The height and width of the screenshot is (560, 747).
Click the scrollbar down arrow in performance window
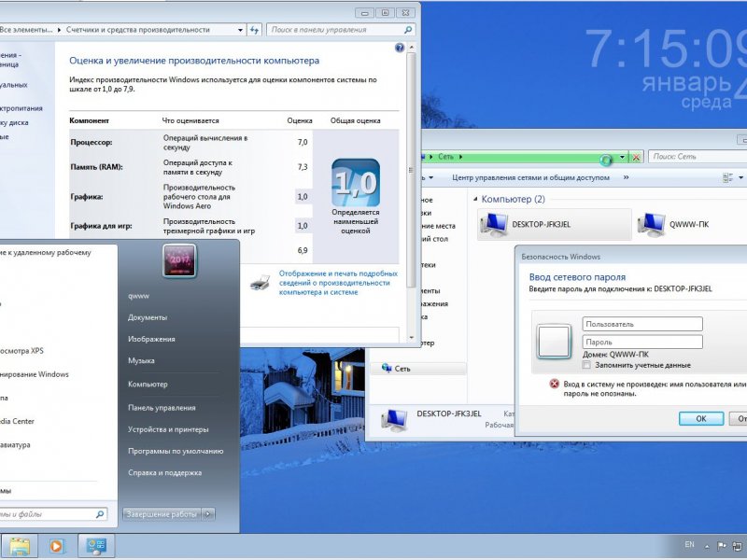tap(412, 338)
